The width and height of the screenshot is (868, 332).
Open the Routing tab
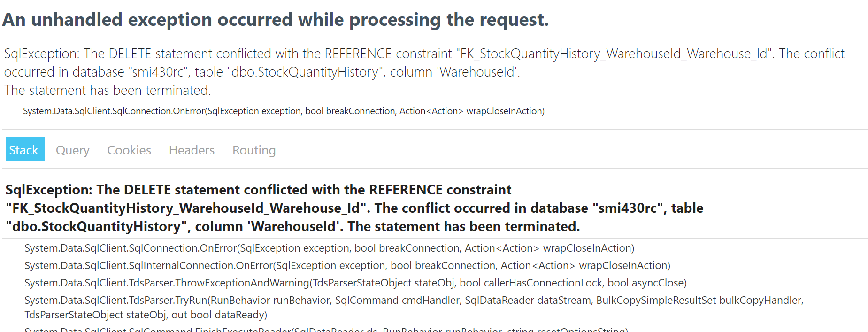click(x=253, y=150)
